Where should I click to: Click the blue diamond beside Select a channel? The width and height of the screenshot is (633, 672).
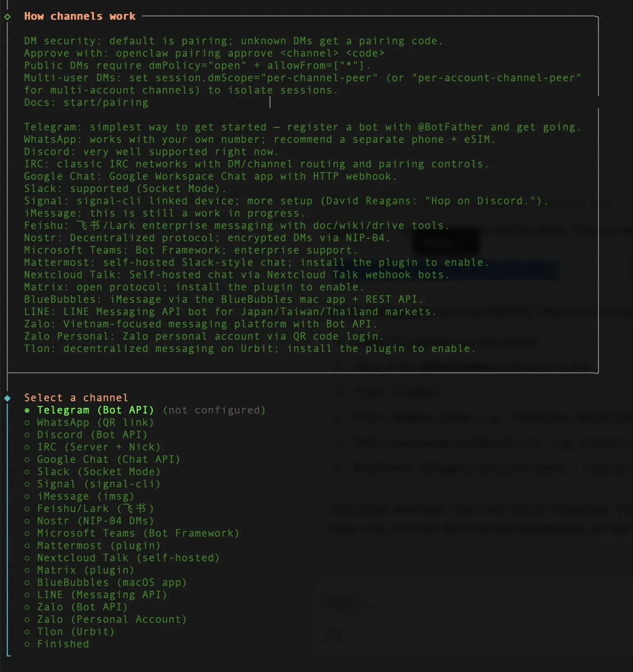point(7,398)
